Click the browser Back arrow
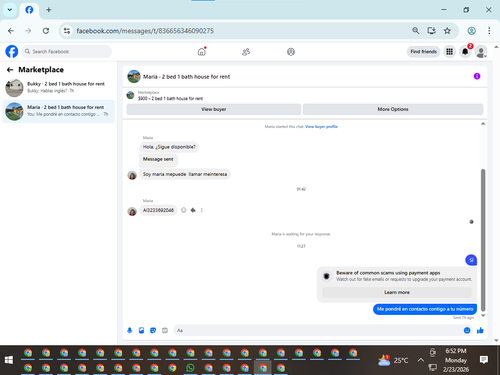The image size is (500, 375). pyautogui.click(x=11, y=31)
